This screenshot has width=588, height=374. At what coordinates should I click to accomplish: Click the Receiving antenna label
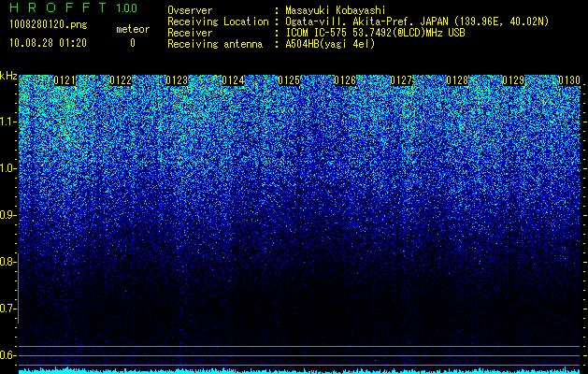[x=215, y=44]
